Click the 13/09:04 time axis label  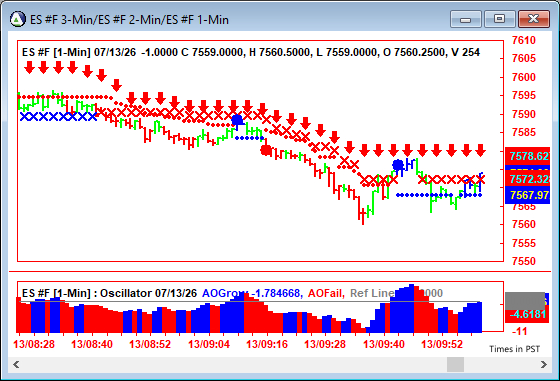point(209,344)
